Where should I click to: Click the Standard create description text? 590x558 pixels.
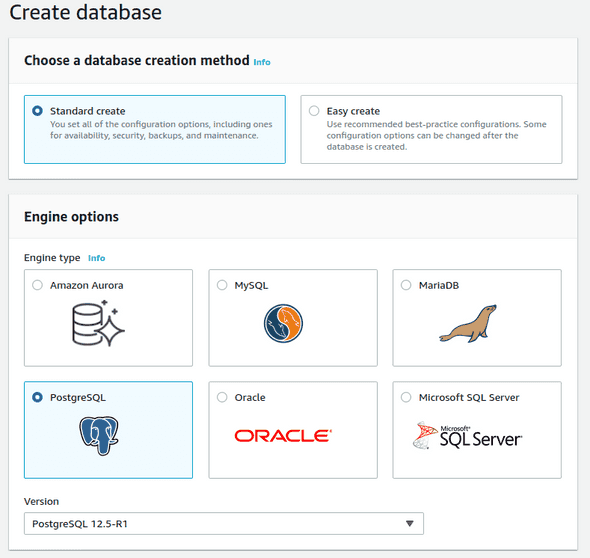(161, 130)
